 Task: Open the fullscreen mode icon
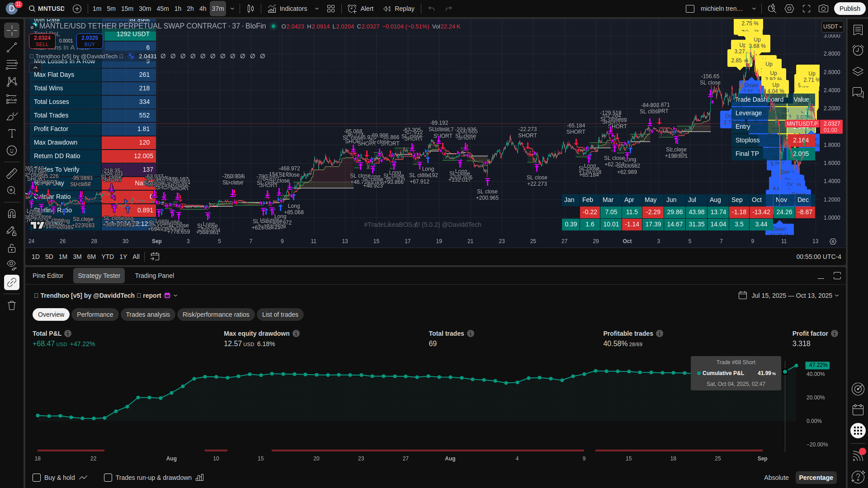coord(807,9)
